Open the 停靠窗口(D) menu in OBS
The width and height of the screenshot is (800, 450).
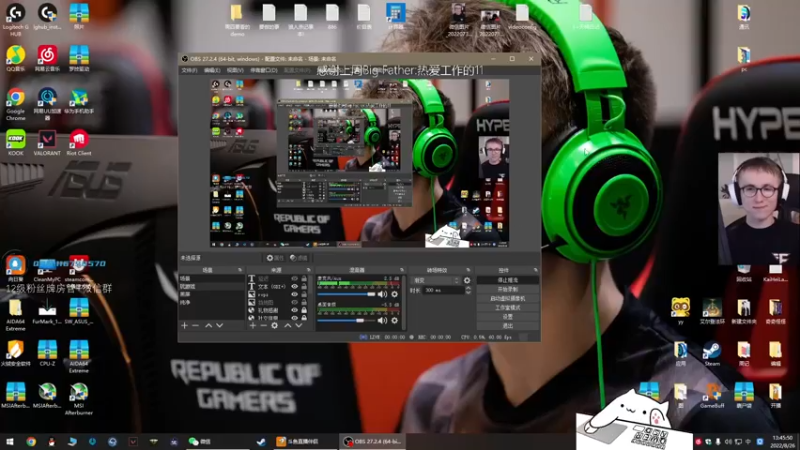[x=264, y=70]
